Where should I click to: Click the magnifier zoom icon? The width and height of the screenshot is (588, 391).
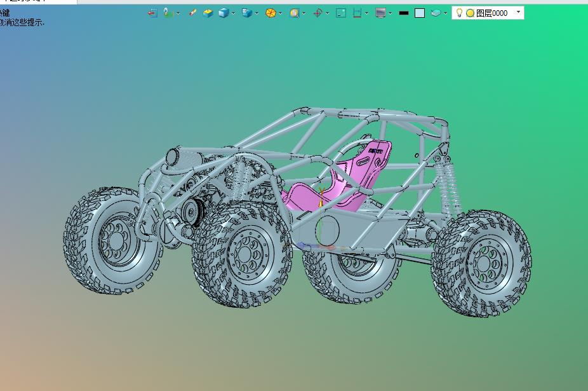[294, 13]
